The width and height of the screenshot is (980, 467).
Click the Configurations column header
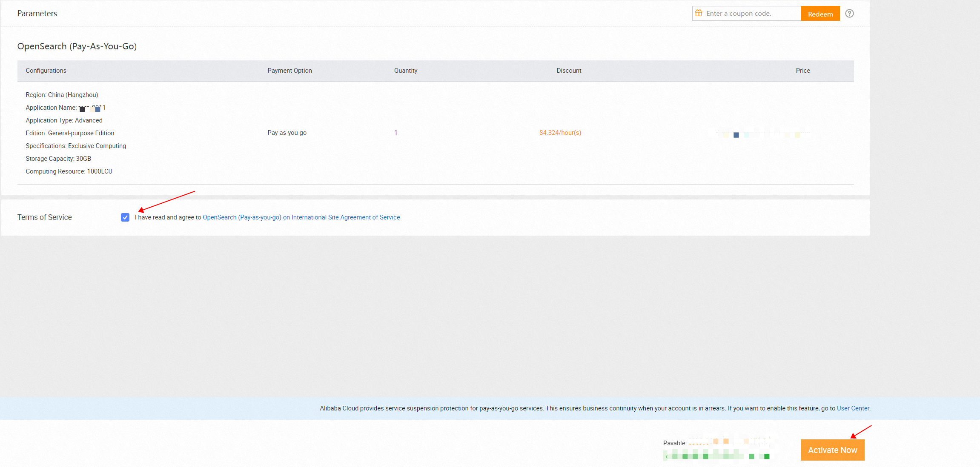46,71
